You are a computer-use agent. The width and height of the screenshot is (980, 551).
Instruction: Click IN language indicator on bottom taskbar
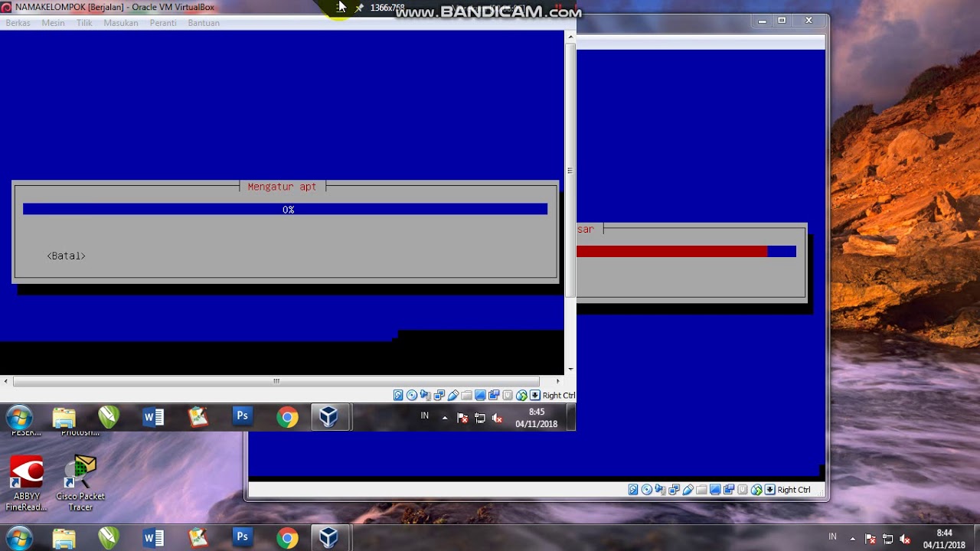pyautogui.click(x=832, y=537)
